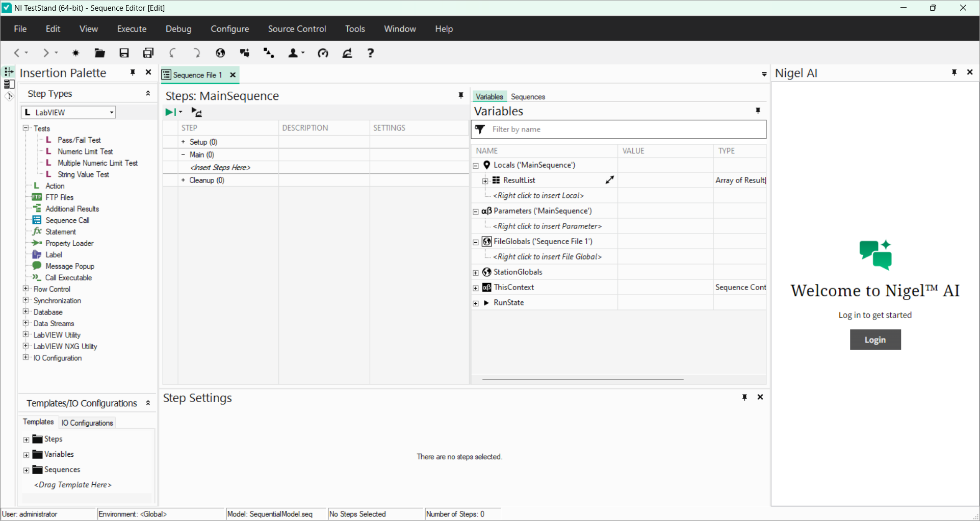Click the speedometer gauge toolbar icon

(x=323, y=53)
